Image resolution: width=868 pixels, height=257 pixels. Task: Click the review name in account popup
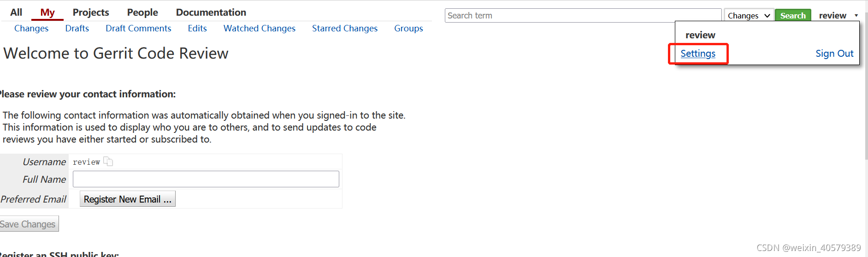(x=700, y=35)
